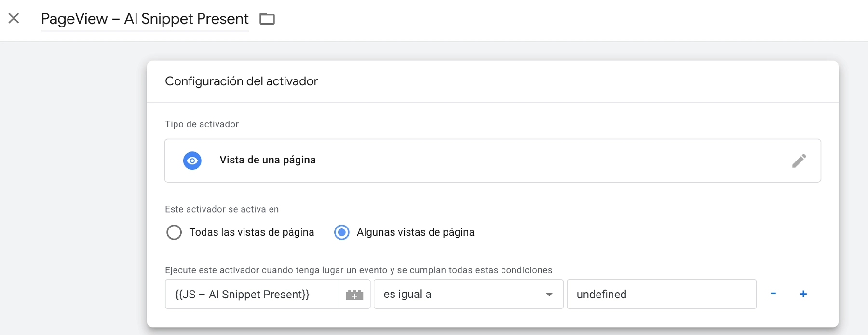Screen dimensions: 868x335
Task: Open the '{{JS – AI Snippet Present}}' variable selector
Action: point(252,294)
